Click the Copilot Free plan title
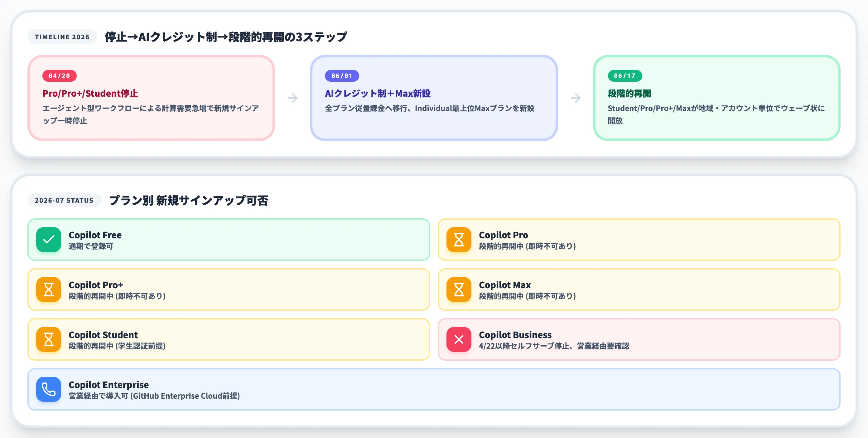 click(x=95, y=235)
